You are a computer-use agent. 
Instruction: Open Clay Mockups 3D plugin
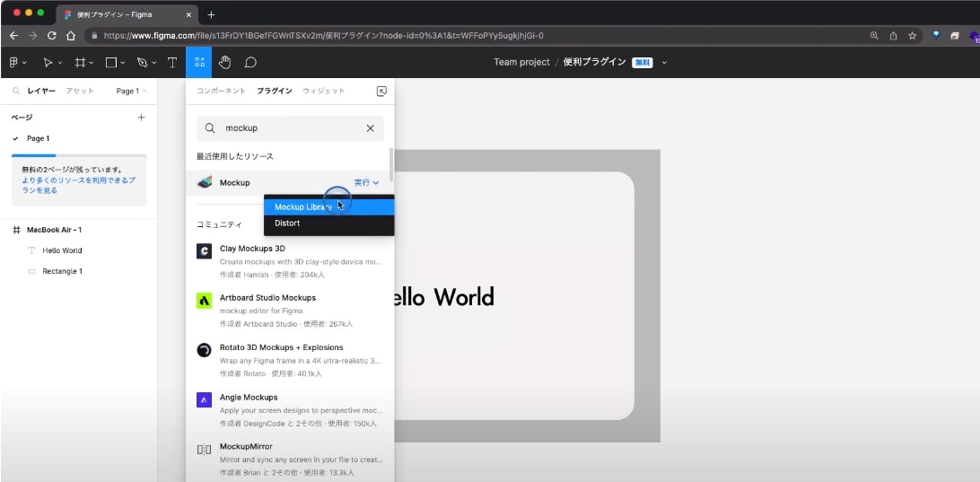pos(290,261)
